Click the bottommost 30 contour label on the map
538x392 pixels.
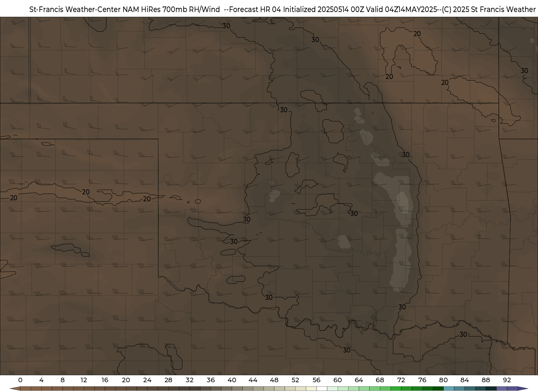tap(347, 350)
